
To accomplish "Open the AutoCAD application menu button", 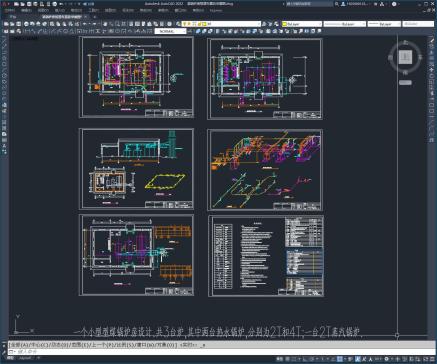I will pos(5,4).
